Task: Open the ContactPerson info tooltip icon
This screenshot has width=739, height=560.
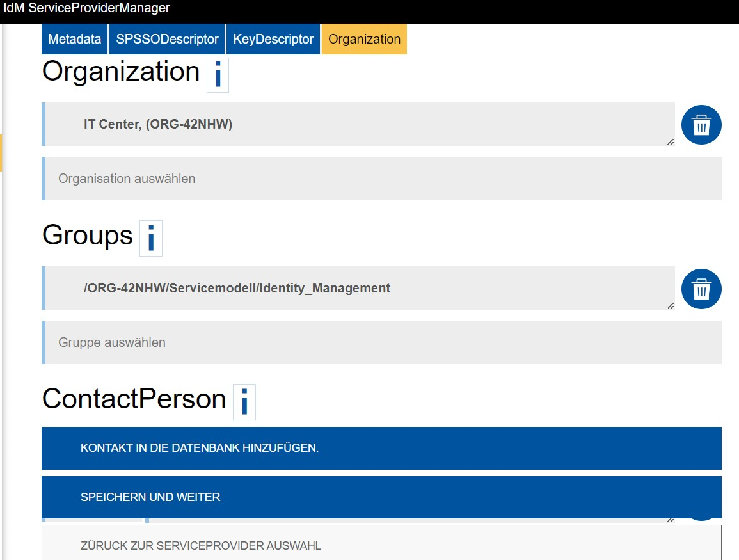Action: tap(244, 402)
